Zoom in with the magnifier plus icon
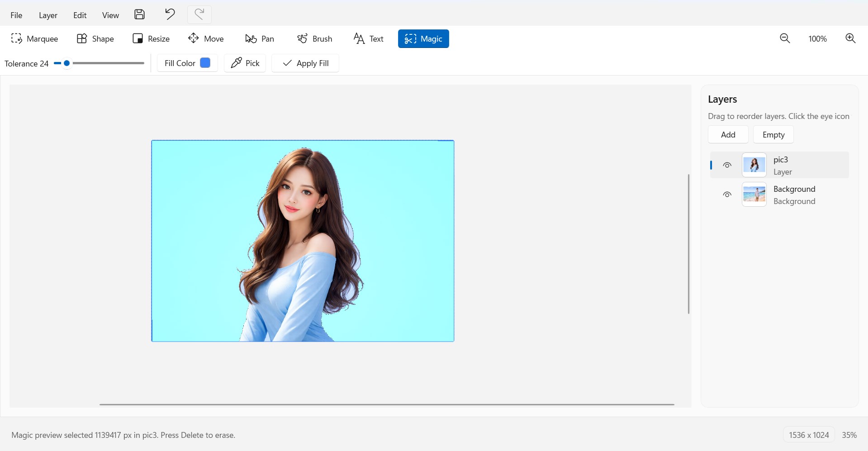Screen dimensions: 868x451 850,38
